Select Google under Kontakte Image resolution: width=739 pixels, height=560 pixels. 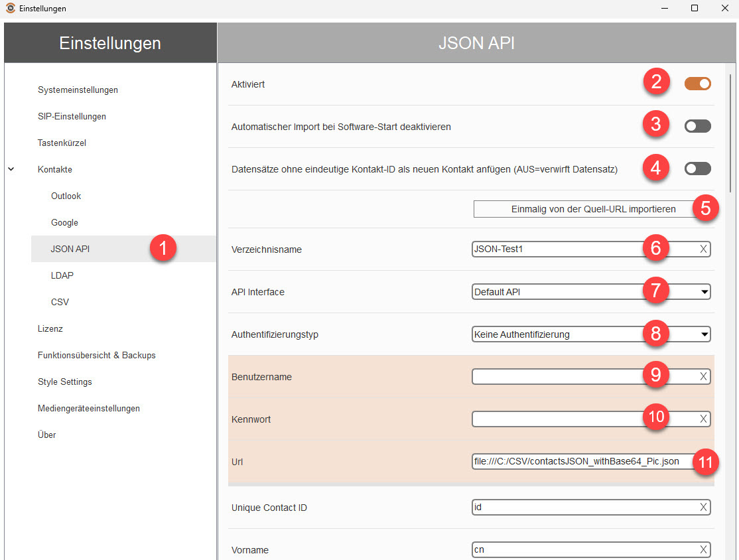tap(64, 222)
